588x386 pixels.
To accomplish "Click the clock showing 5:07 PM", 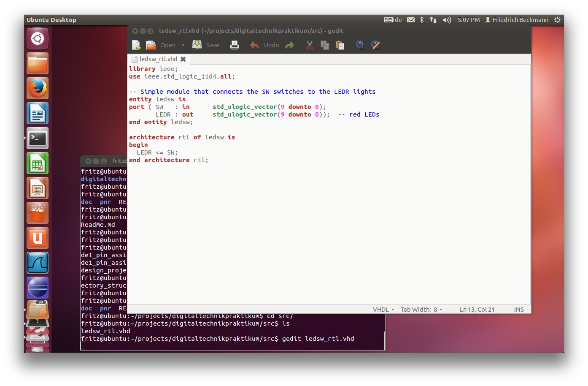I will 469,20.
